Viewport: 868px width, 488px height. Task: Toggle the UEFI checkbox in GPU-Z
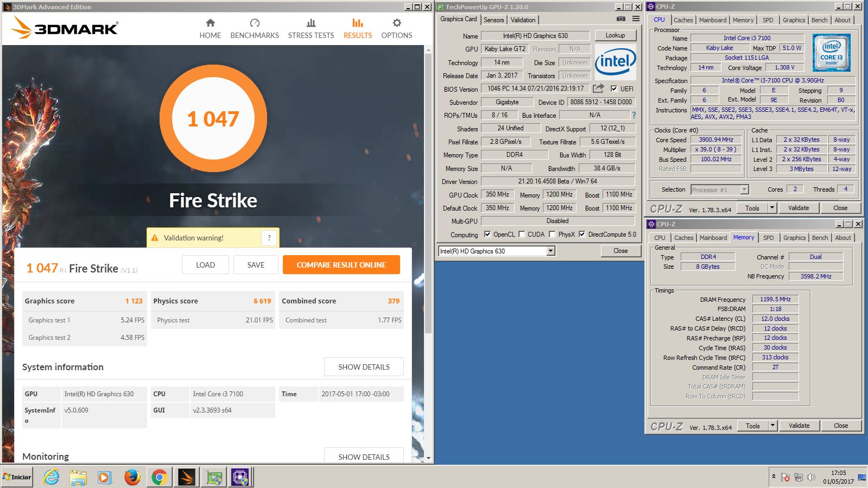tap(614, 88)
